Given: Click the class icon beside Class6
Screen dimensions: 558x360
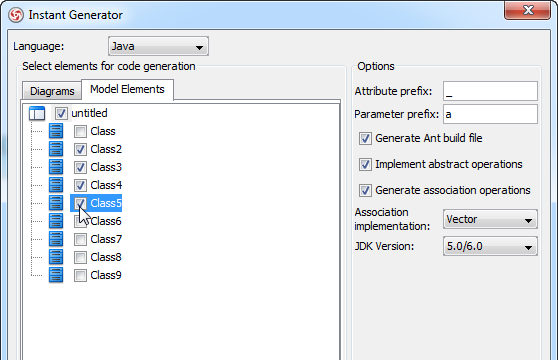Looking at the screenshot, I should [56, 221].
